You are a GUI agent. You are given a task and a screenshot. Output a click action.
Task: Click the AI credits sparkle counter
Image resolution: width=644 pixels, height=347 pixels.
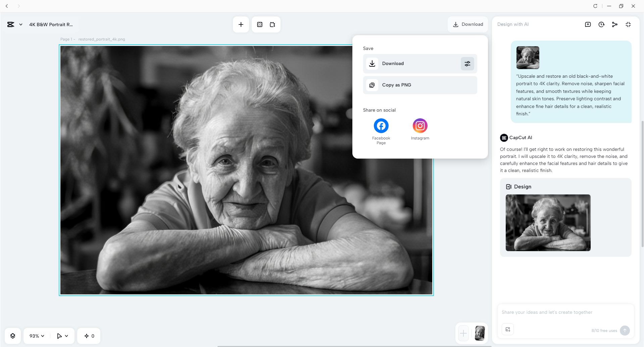(89, 336)
